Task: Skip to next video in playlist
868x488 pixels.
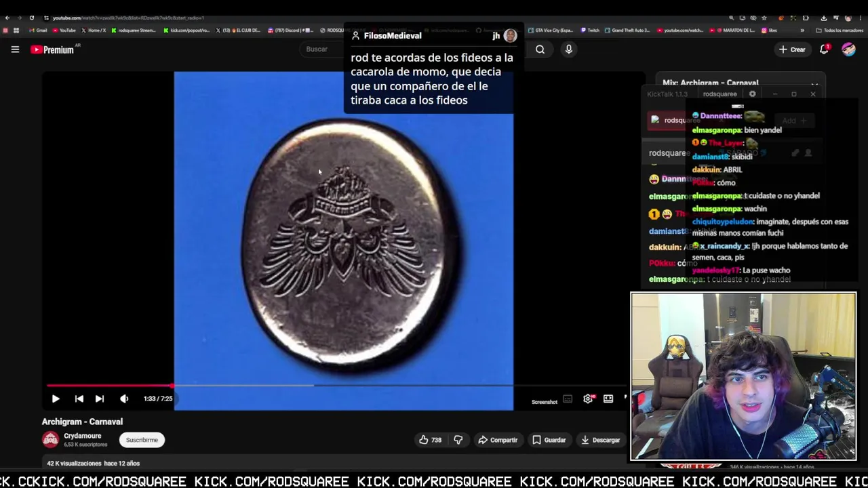Action: 100,399
